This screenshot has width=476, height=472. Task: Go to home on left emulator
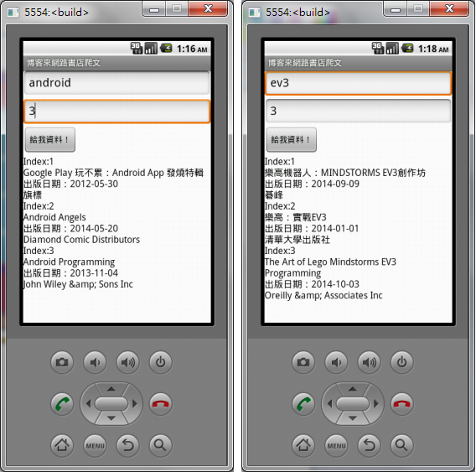pyautogui.click(x=62, y=445)
